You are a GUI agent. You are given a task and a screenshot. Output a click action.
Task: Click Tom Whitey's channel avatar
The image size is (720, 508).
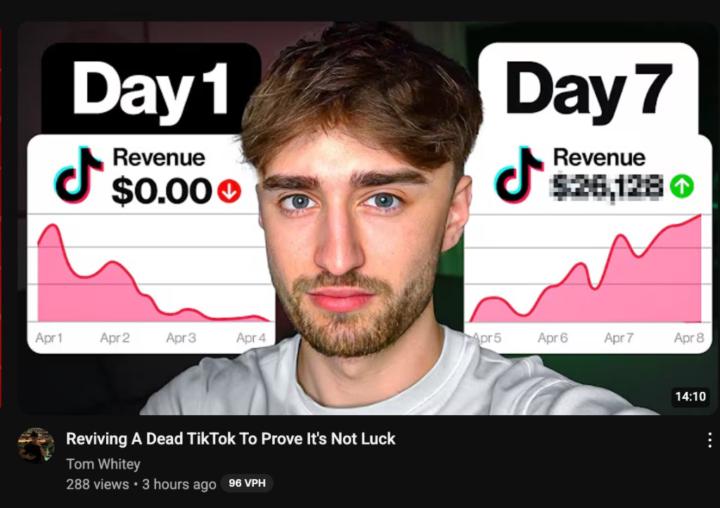tap(36, 445)
